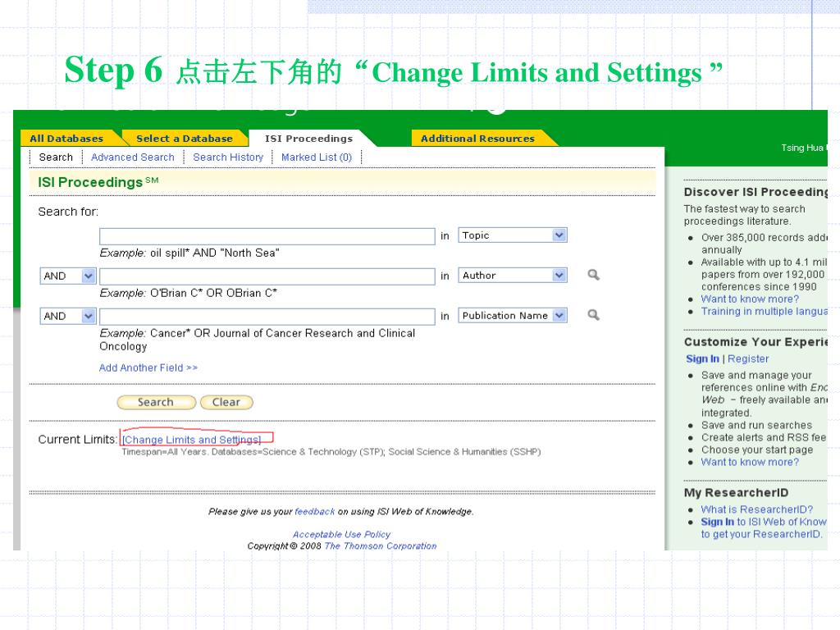This screenshot has width=840, height=630.
Task: Click the Register link
Action: (x=748, y=359)
